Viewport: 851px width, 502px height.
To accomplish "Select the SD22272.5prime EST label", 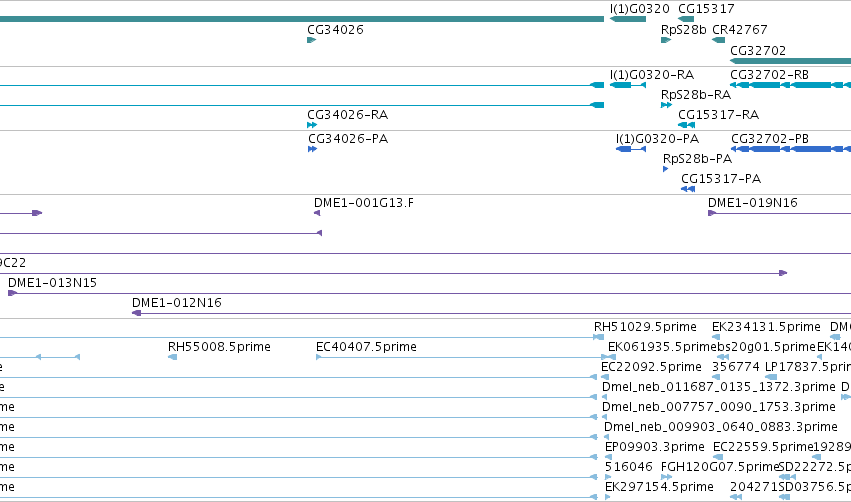I will tap(815, 467).
